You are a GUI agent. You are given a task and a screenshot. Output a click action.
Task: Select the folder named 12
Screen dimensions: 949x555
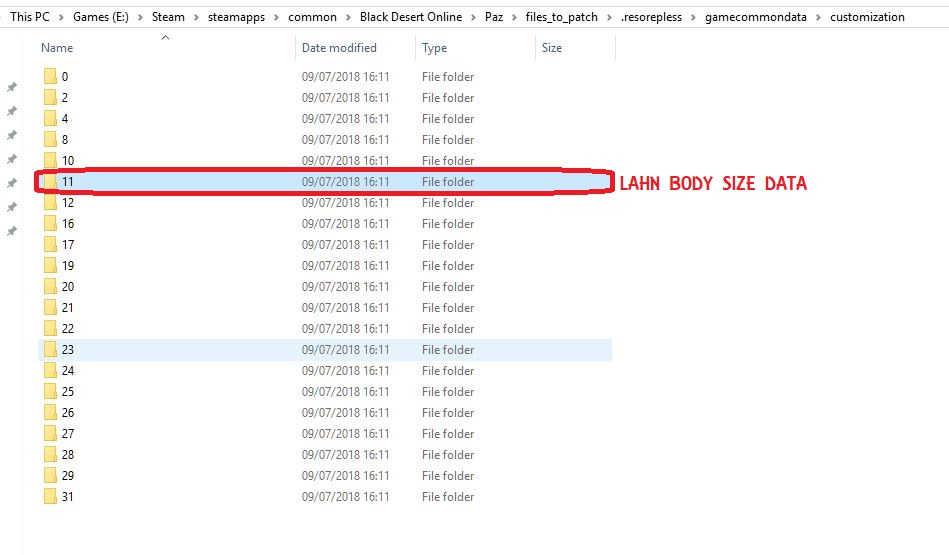point(67,203)
